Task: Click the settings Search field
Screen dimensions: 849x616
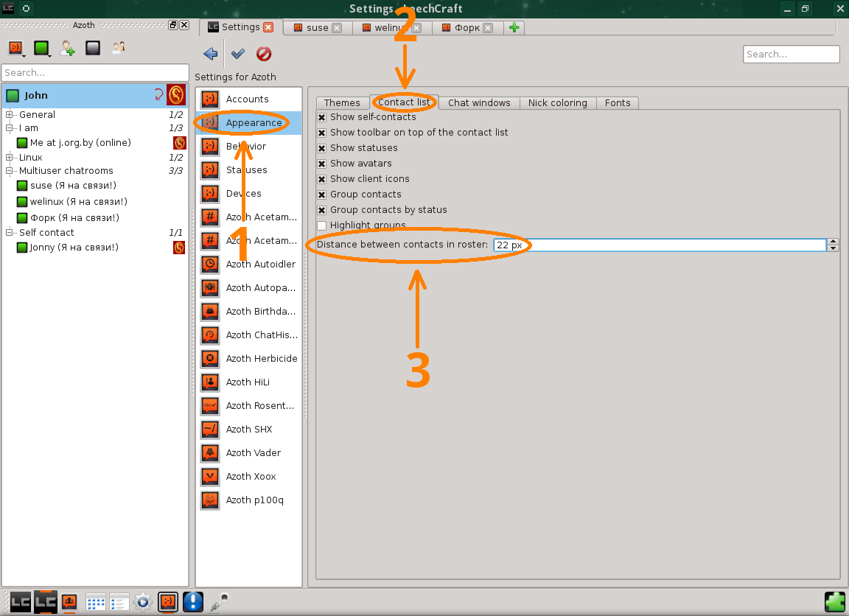Action: (791, 54)
